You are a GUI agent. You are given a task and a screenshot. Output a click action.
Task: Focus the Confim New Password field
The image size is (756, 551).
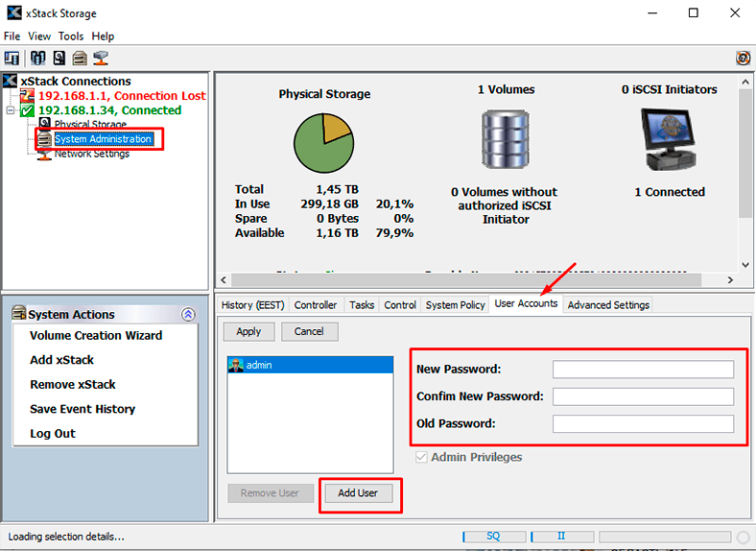643,396
